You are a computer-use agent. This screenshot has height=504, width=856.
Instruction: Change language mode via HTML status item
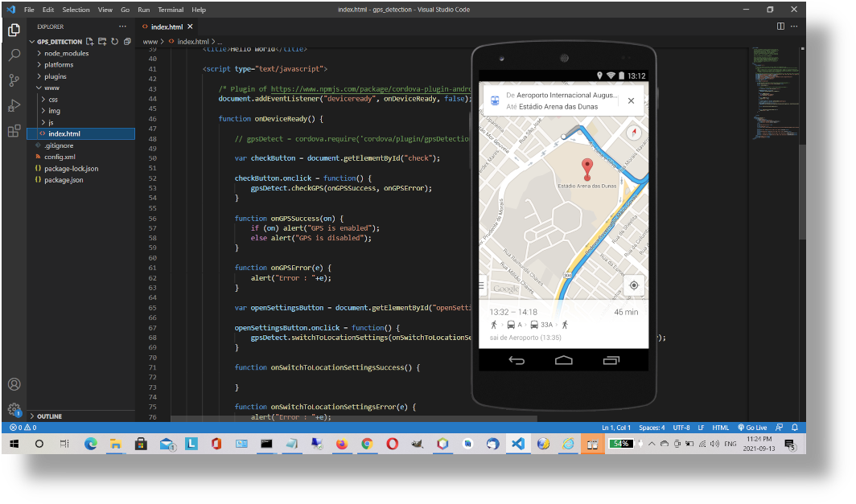click(721, 428)
